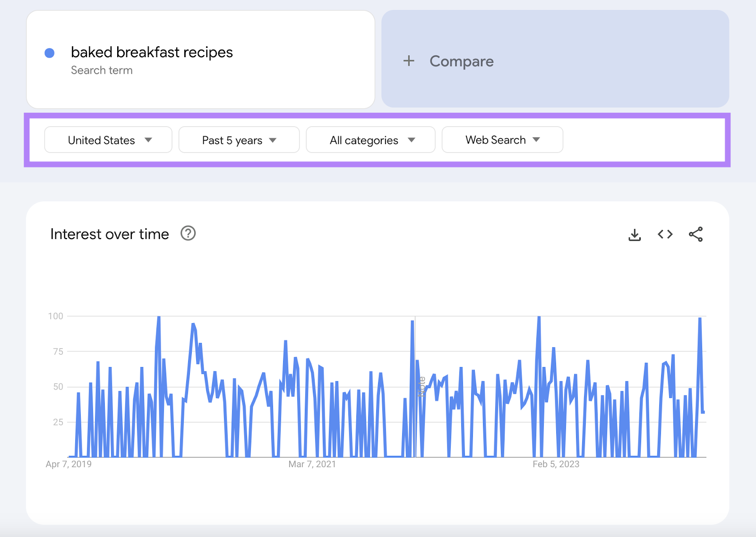Open the Interest over time help icon

click(188, 233)
